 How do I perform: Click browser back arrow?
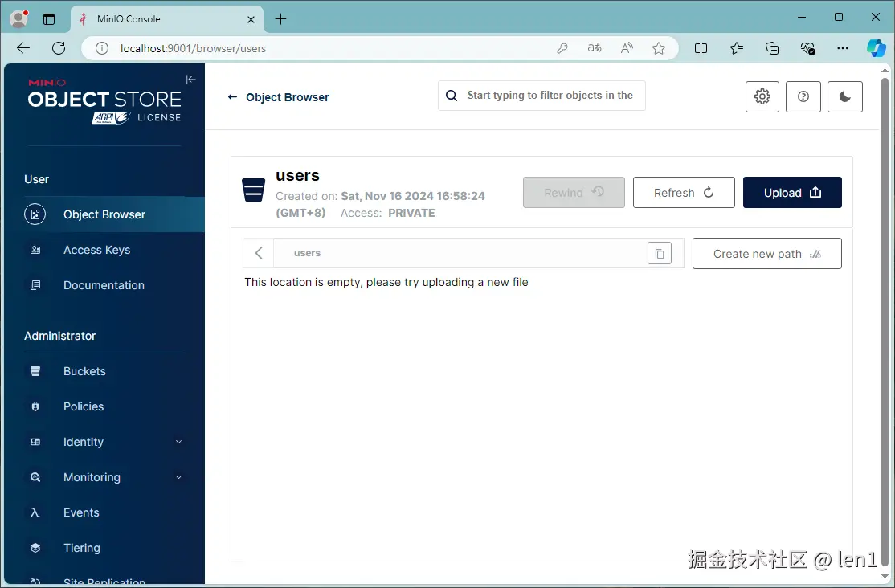(x=23, y=48)
